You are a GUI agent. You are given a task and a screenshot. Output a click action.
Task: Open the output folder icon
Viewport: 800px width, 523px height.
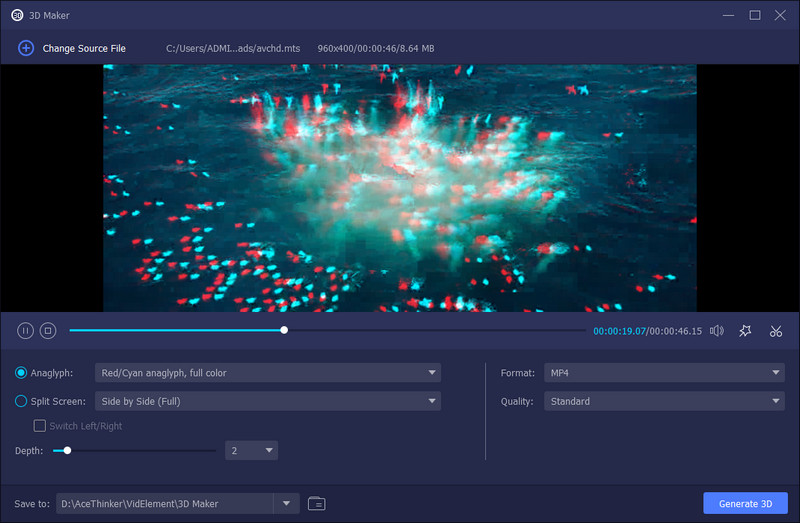pyautogui.click(x=317, y=503)
